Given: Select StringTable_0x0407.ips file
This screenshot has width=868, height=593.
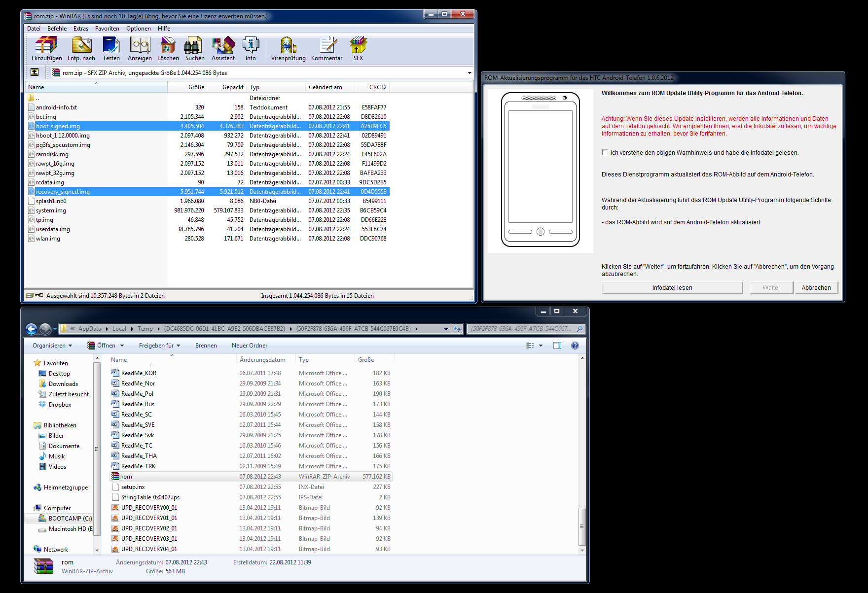Looking at the screenshot, I should (251, 497).
